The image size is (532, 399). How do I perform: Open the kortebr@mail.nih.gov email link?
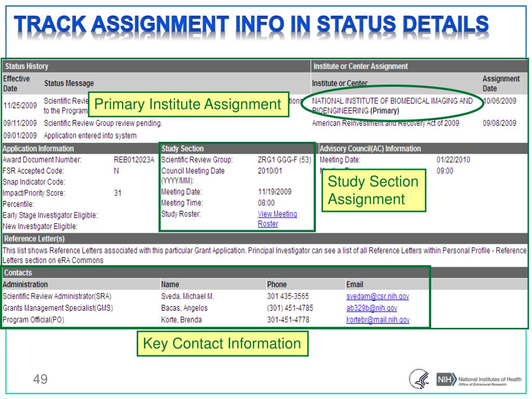click(378, 320)
